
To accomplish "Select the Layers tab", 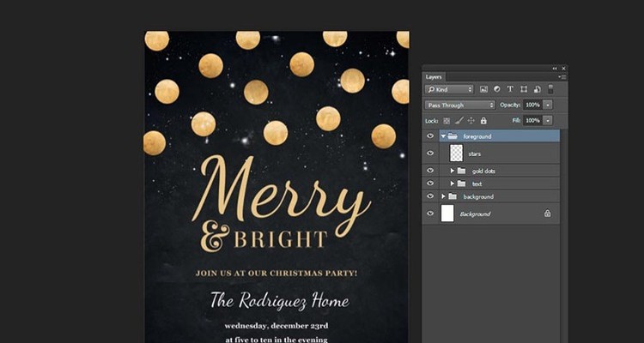I will point(434,76).
